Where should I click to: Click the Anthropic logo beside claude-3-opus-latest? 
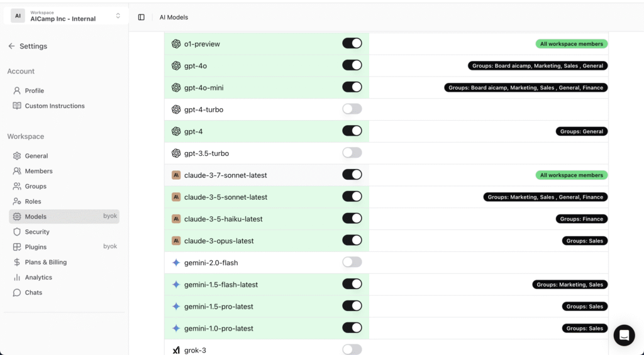(176, 241)
